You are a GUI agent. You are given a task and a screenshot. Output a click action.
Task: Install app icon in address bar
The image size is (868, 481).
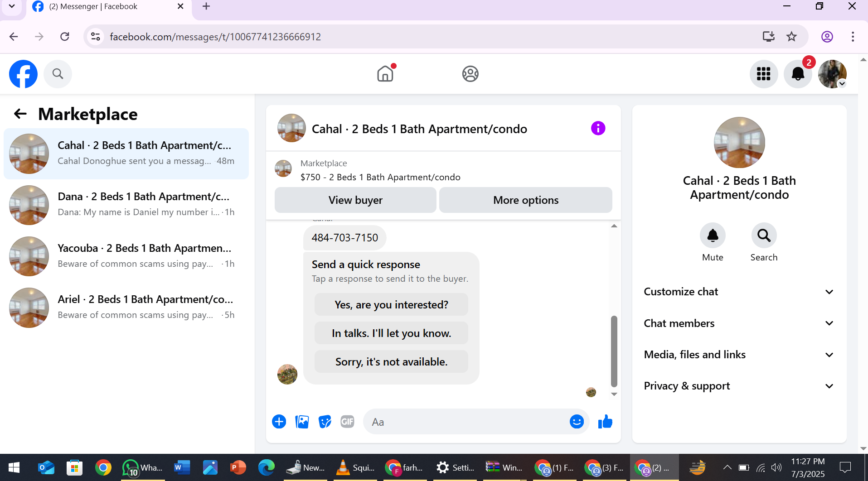pyautogui.click(x=768, y=37)
